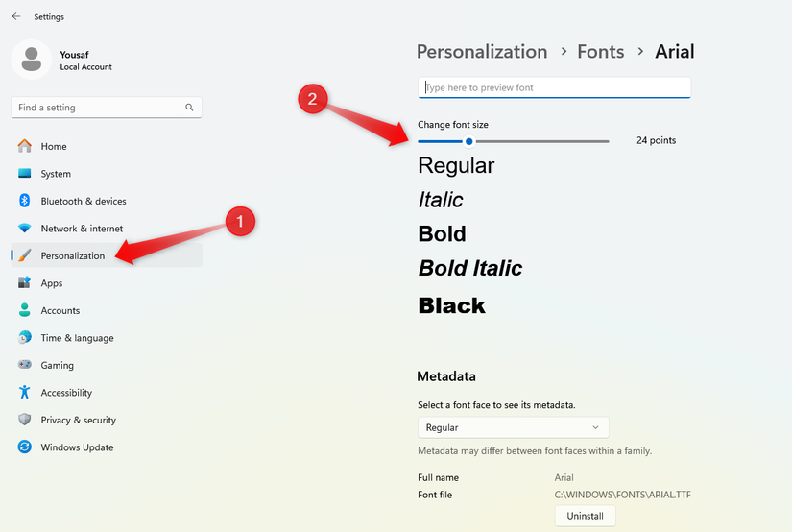Click the Home icon in sidebar
This screenshot has width=792, height=532.
[24, 146]
